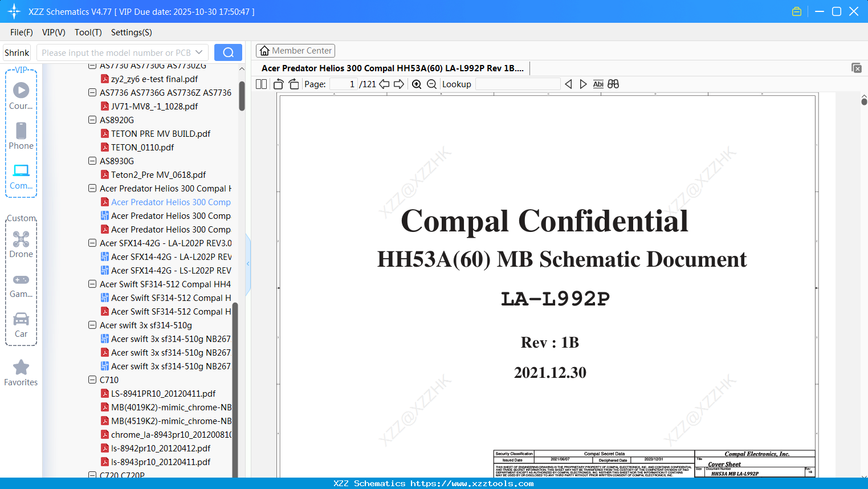
Task: Collapse the AS8920G tree node
Action: 92,120
